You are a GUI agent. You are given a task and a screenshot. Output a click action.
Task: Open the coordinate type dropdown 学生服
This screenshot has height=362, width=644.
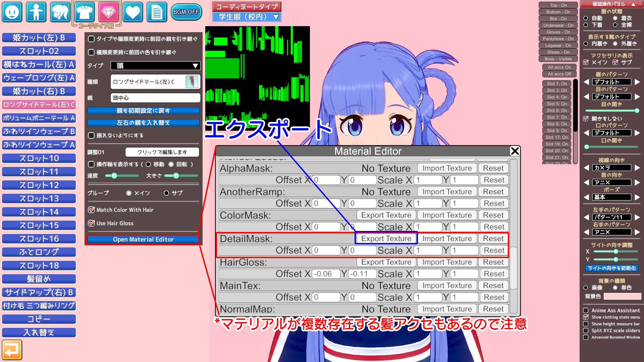[247, 17]
